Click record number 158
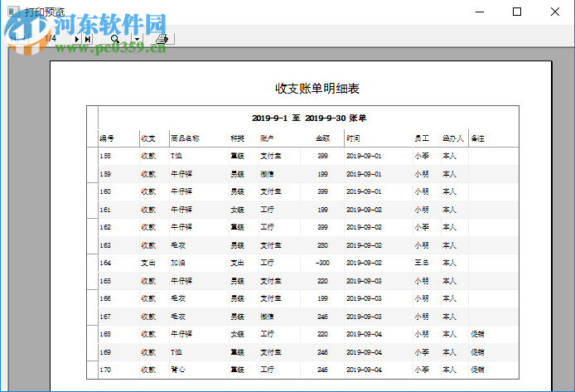Screen dimensions: 575x392 pyautogui.click(x=105, y=156)
